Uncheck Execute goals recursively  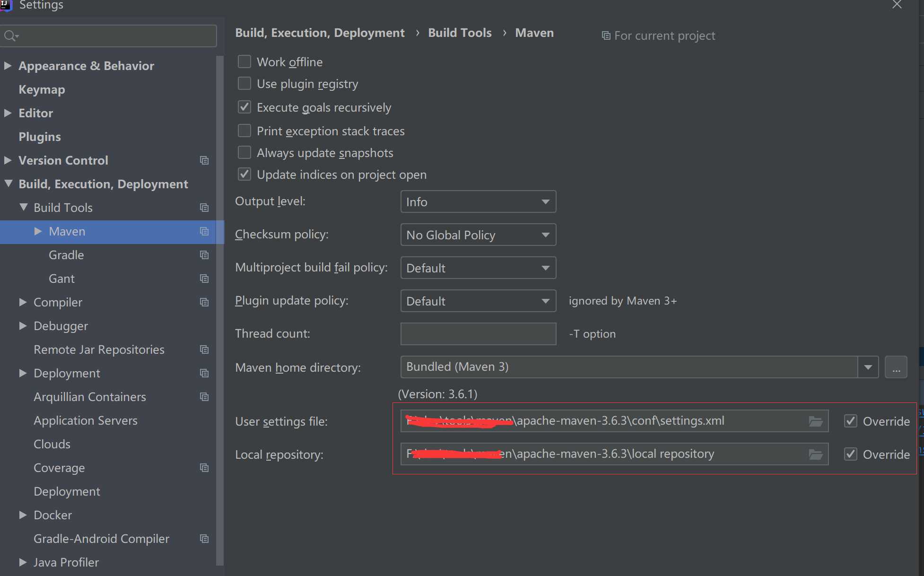point(244,107)
